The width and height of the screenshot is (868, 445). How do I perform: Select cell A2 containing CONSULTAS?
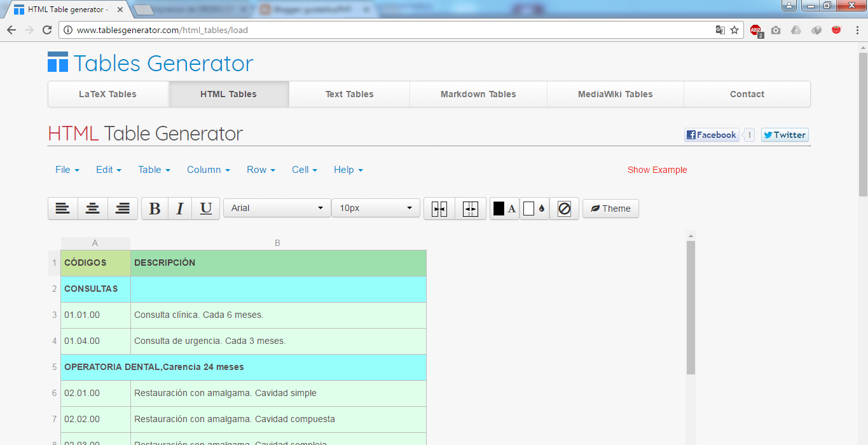point(94,289)
